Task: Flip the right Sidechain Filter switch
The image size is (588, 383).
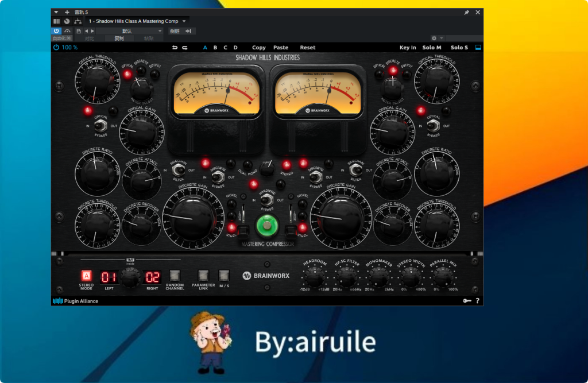Action: point(355,171)
